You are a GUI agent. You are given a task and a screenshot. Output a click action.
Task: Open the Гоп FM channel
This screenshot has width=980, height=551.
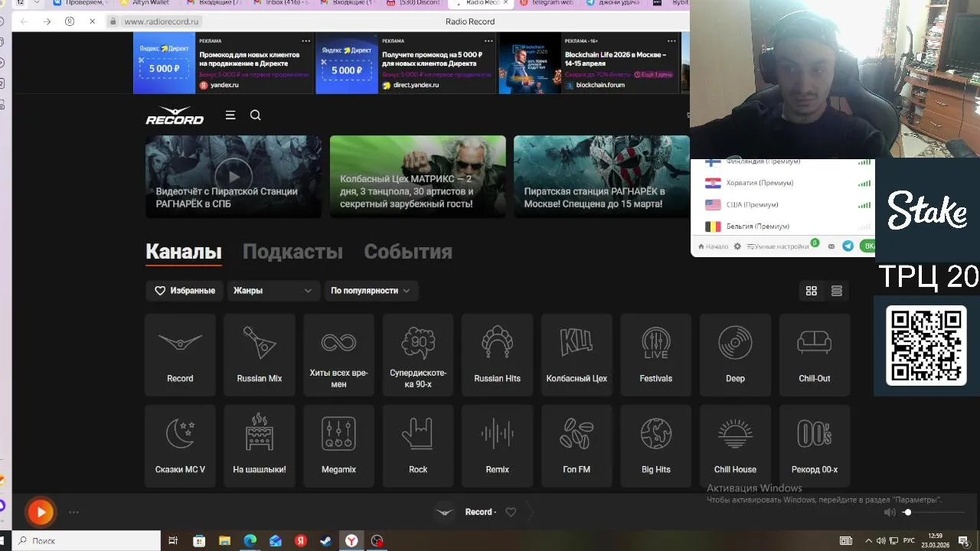point(577,446)
